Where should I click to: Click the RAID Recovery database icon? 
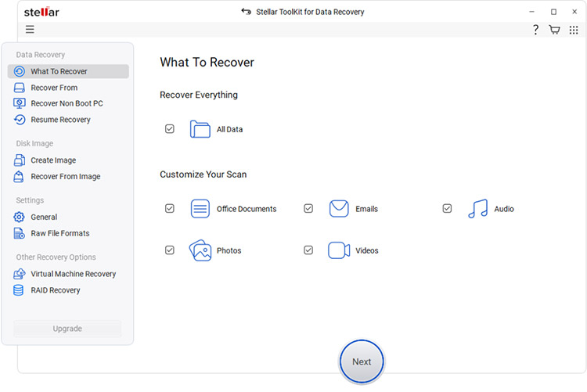[x=18, y=290]
